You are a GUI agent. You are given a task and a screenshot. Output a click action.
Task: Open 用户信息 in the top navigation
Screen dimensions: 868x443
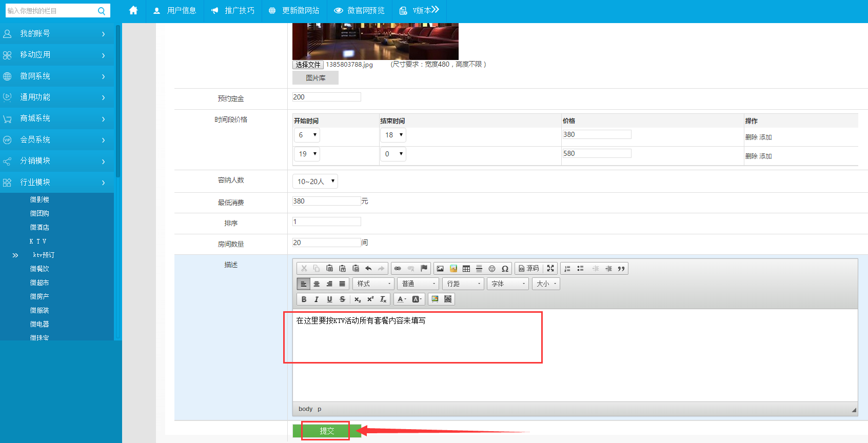click(175, 11)
